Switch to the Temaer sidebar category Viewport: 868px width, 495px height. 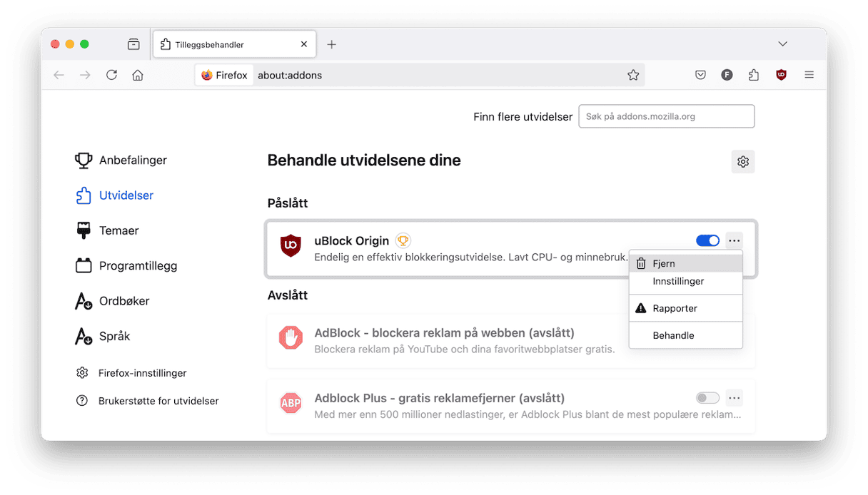107,230
